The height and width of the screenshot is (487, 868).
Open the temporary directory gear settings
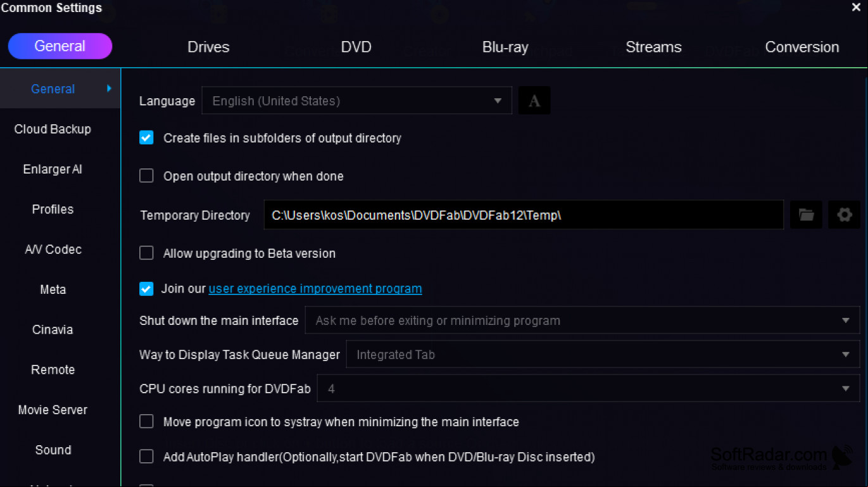tap(844, 215)
